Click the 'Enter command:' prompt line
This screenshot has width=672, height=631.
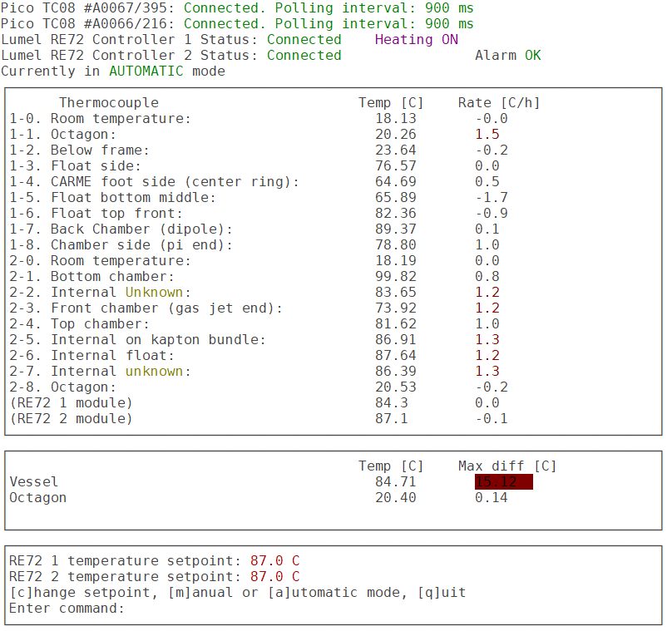tap(67, 609)
